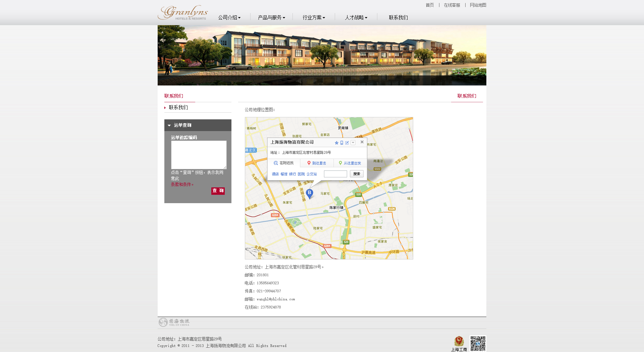Click the send-to-phone icon in map popup
This screenshot has width=644, height=352.
(x=342, y=143)
